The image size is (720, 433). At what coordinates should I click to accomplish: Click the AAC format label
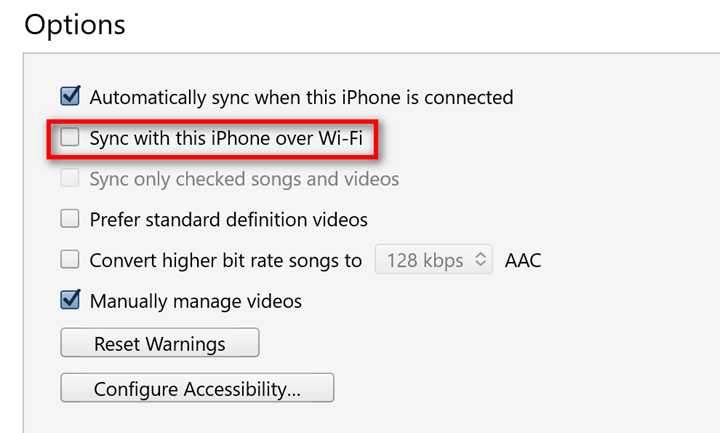click(523, 260)
